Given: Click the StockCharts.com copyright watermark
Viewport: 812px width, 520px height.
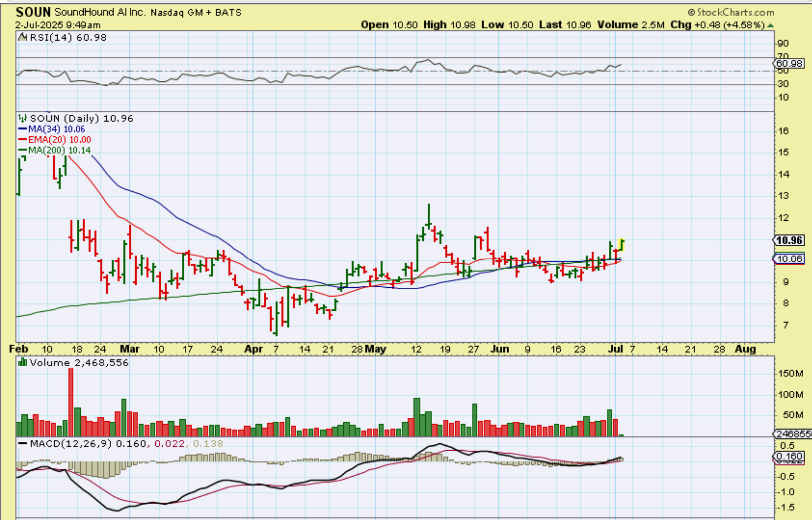Looking at the screenshot, I should coord(731,12).
